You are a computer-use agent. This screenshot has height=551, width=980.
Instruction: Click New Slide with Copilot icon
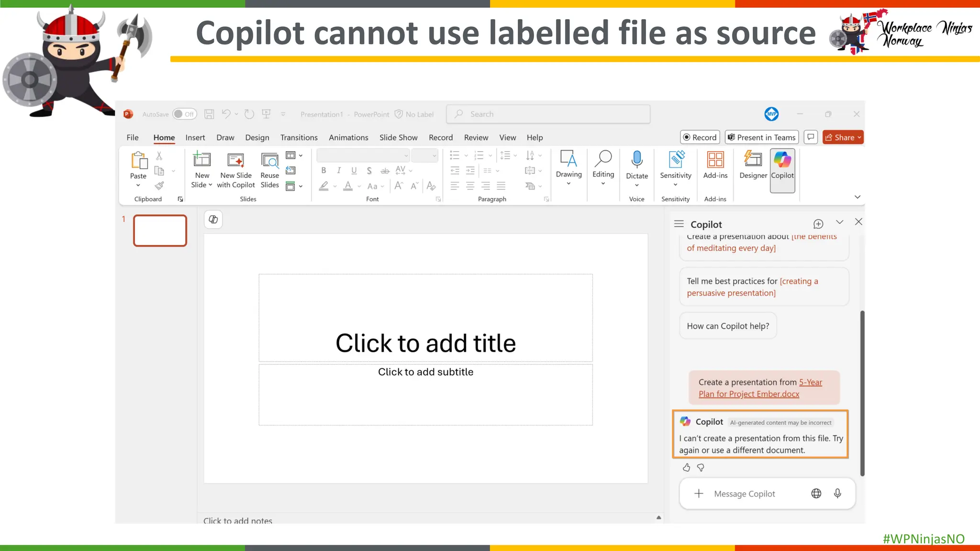236,160
